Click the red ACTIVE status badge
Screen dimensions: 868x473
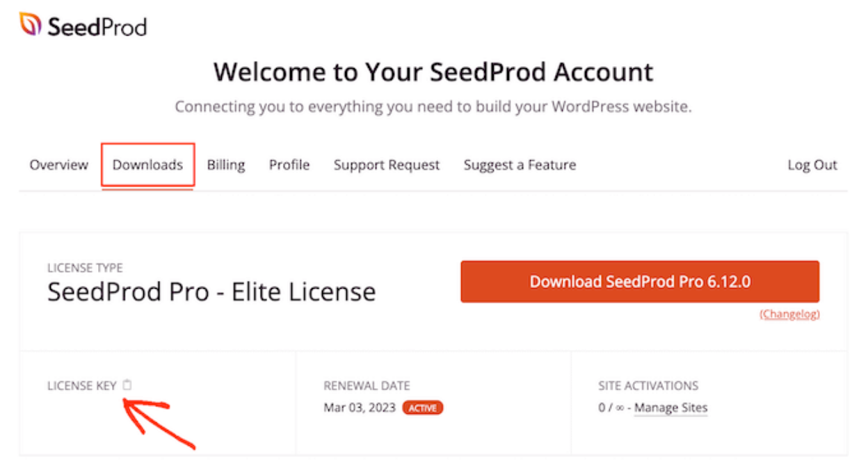coord(422,408)
